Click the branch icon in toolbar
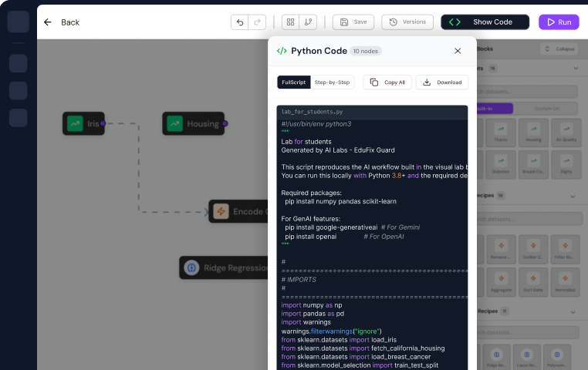Viewport: 588px width, 370px height. pyautogui.click(x=308, y=22)
